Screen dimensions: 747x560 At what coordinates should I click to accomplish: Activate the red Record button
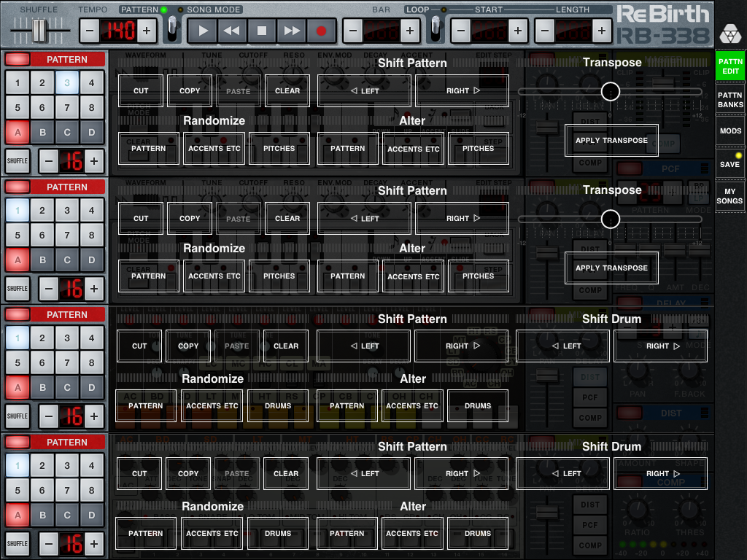pos(321,31)
